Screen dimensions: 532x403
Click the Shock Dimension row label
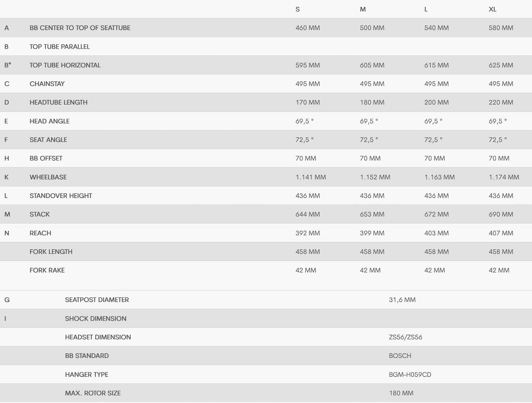pyautogui.click(x=95, y=319)
